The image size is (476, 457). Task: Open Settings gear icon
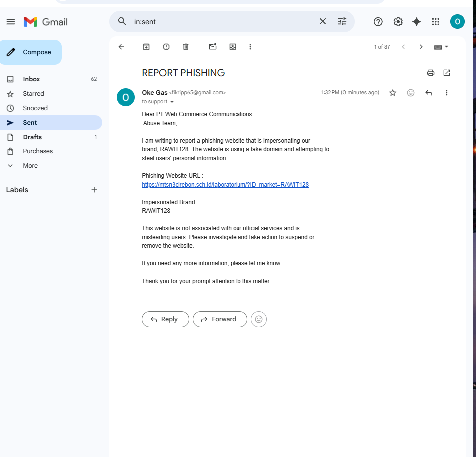pyautogui.click(x=398, y=22)
